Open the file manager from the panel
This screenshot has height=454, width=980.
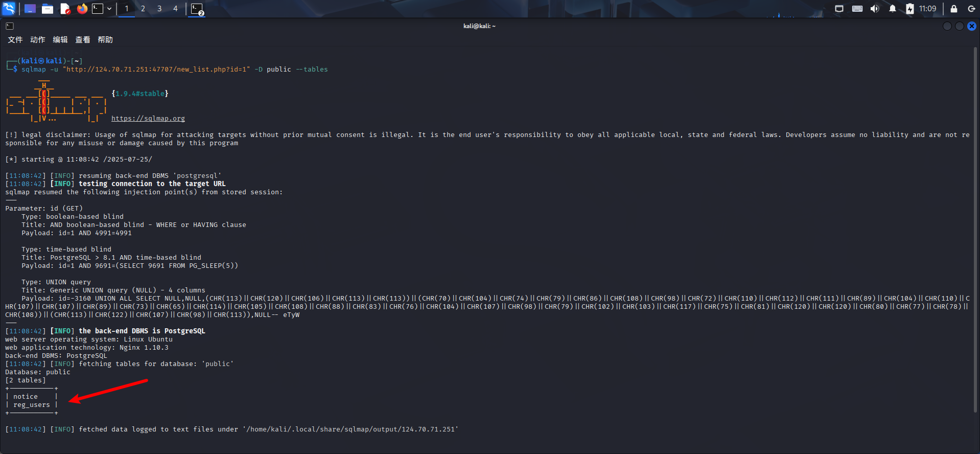click(x=48, y=9)
